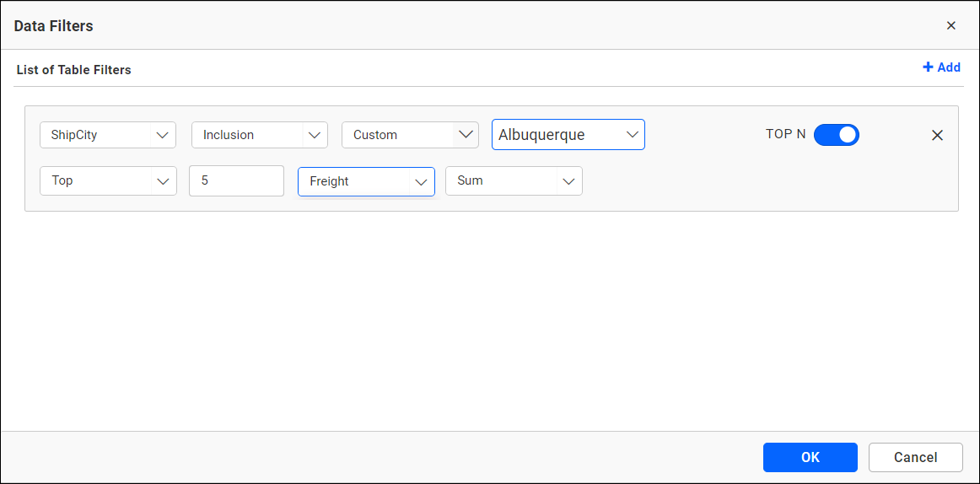Remove the ShipCity filter row with X icon
Screen dimensions: 980x484
[x=937, y=135]
